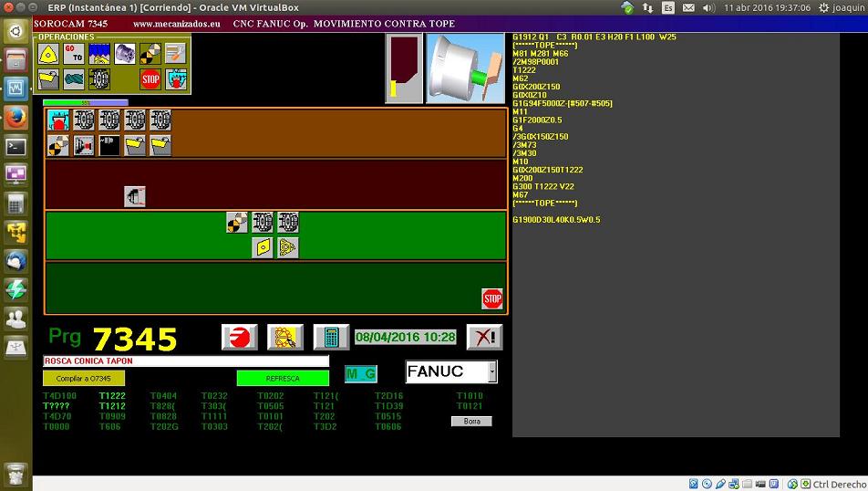This screenshot has width=868, height=491.
Task: Open the joaquin session menu
Action: (x=842, y=8)
